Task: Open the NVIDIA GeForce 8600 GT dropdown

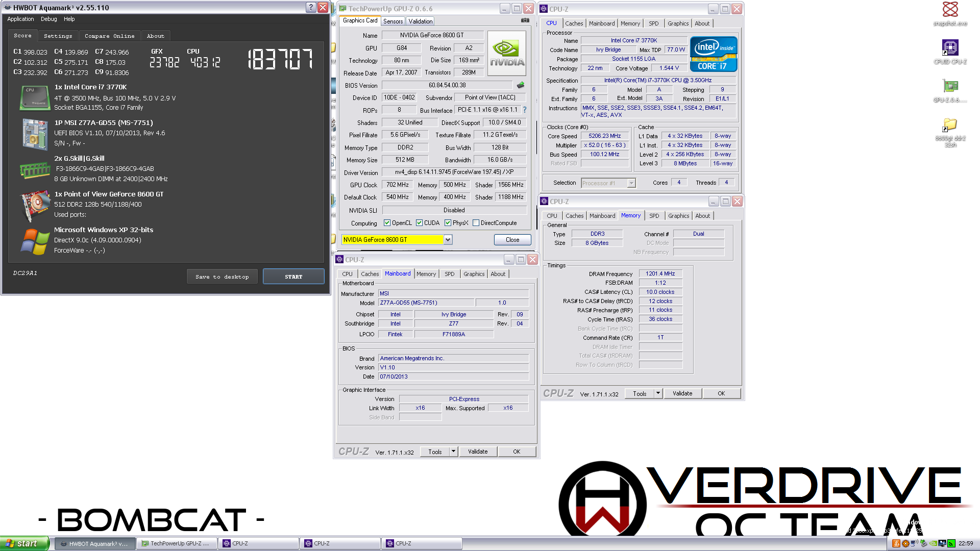Action: (x=448, y=240)
